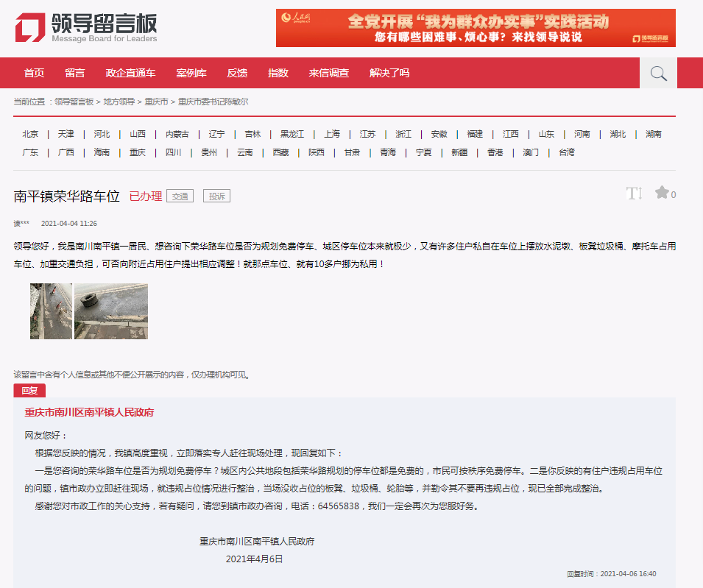The width and height of the screenshot is (703, 588).
Task: Click the search magnifier icon
Action: pos(658,73)
